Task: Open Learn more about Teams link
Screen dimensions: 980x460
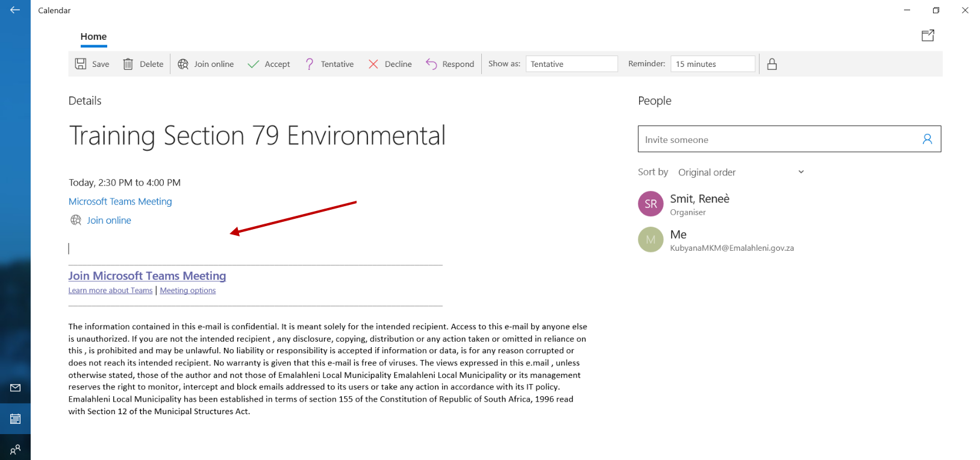Action: coord(110,291)
